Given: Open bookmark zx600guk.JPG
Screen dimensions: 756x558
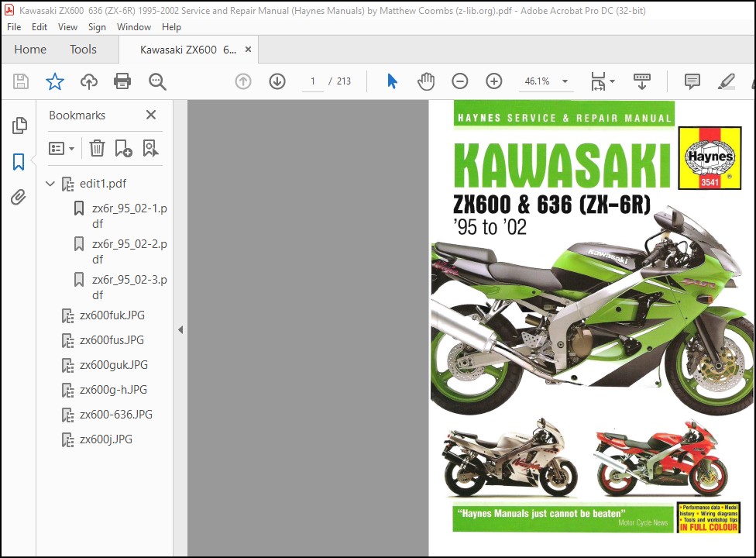Looking at the screenshot, I should (x=114, y=365).
